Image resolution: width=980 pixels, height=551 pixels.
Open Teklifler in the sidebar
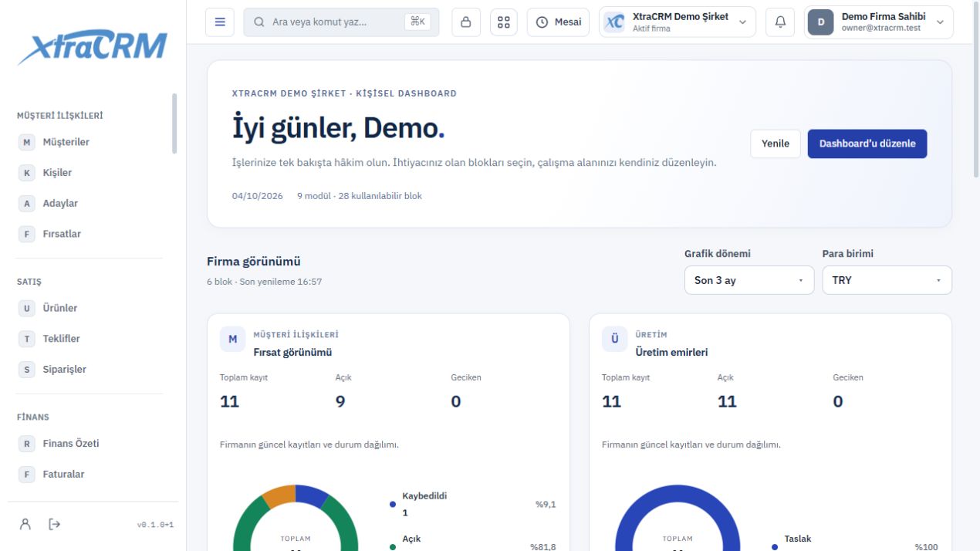point(90,339)
